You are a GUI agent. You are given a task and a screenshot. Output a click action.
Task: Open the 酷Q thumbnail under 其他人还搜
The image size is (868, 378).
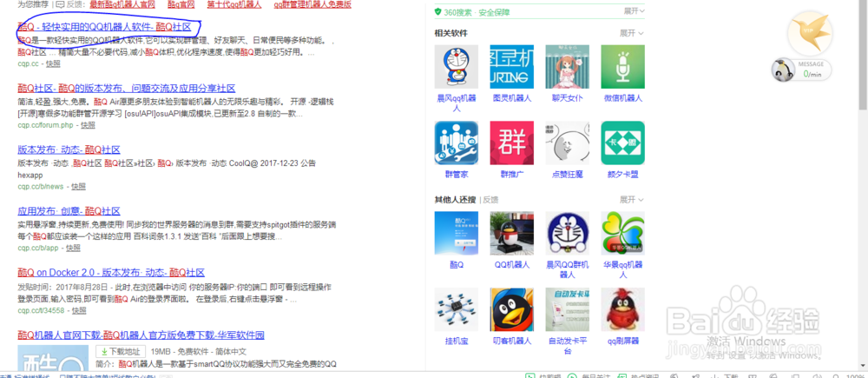tap(457, 233)
